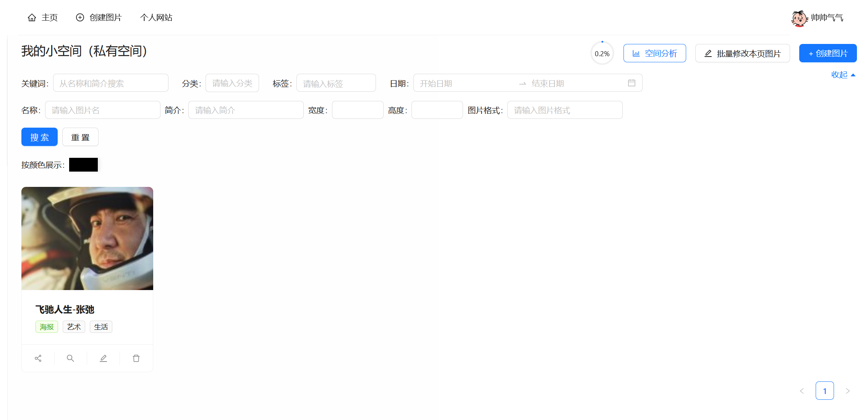Open the 创建图片 menu item

[99, 18]
